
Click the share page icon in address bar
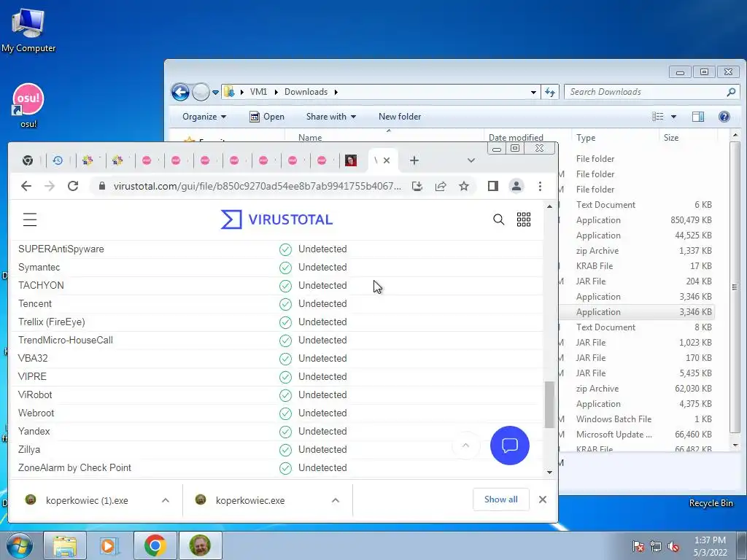(441, 186)
